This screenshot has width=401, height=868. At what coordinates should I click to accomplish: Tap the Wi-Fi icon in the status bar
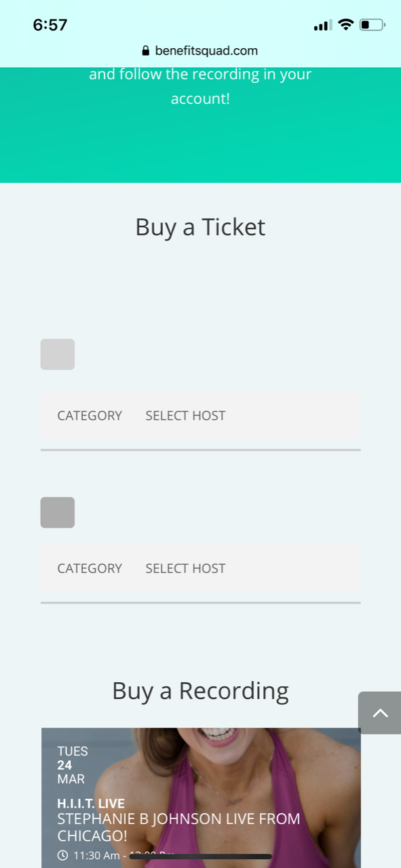(x=345, y=25)
